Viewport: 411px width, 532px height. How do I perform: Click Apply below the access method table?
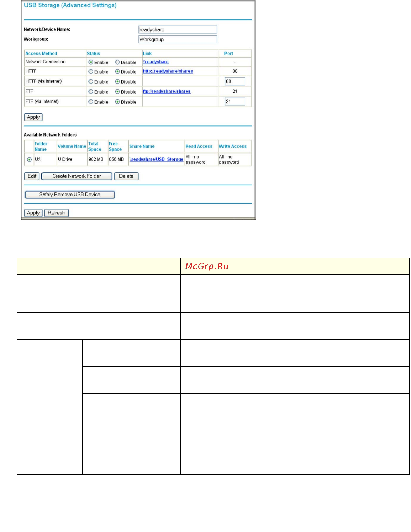click(x=33, y=117)
